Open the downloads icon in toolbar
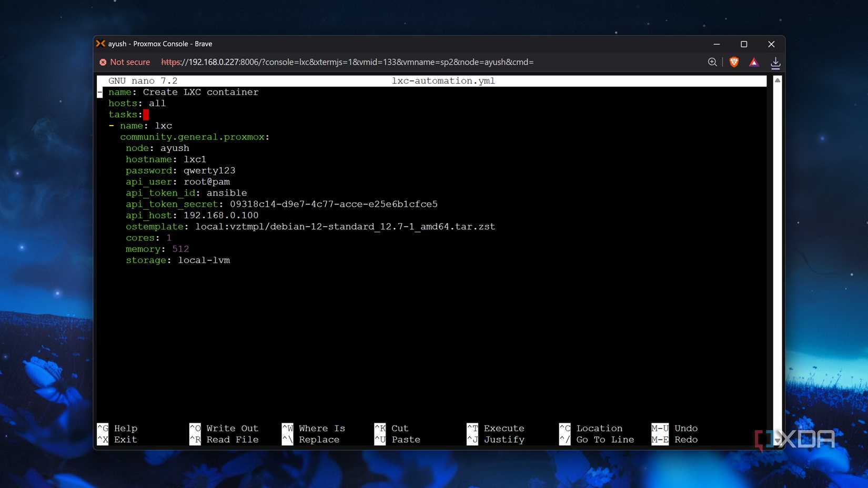Image resolution: width=868 pixels, height=488 pixels. (775, 63)
